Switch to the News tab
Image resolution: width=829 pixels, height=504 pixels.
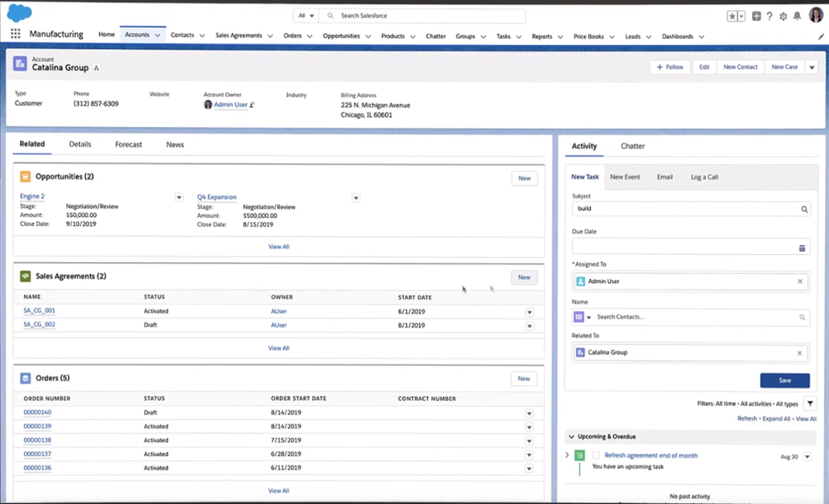click(x=175, y=145)
